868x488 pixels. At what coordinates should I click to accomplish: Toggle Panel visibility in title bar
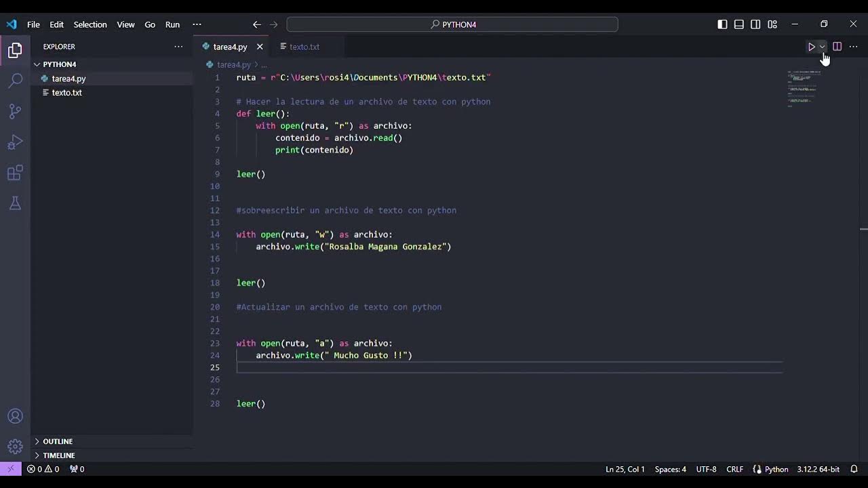[739, 24]
